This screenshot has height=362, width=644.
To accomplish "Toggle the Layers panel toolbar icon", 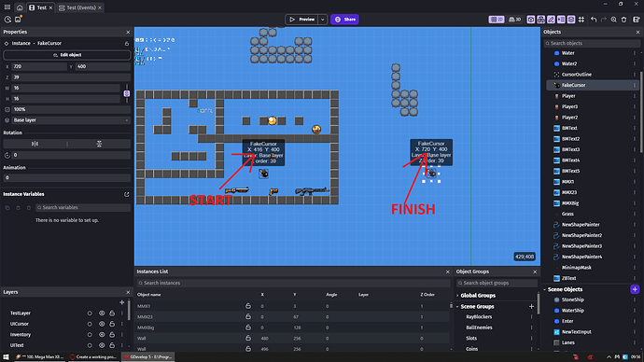I will click(571, 20).
